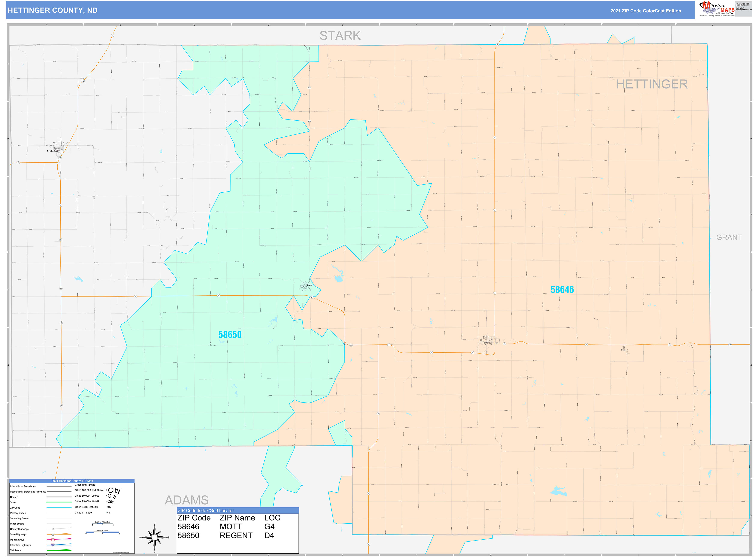Click the mapsales@MarketMAPS.com email link

click(x=741, y=10)
